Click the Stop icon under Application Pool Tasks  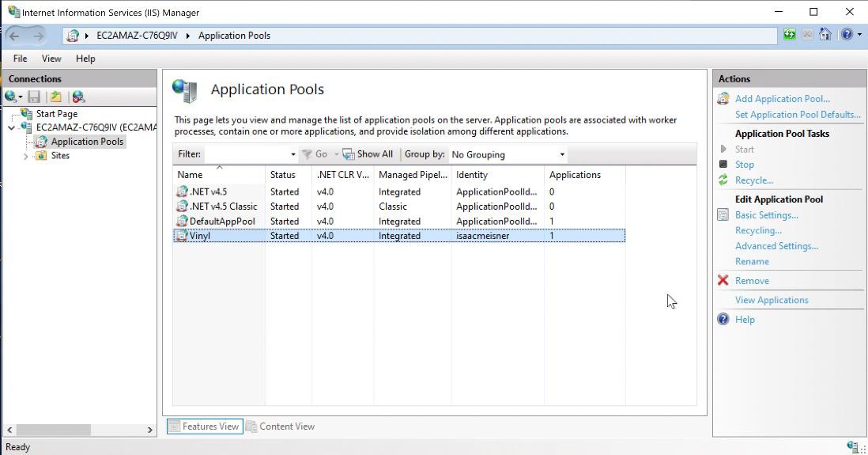click(x=723, y=165)
